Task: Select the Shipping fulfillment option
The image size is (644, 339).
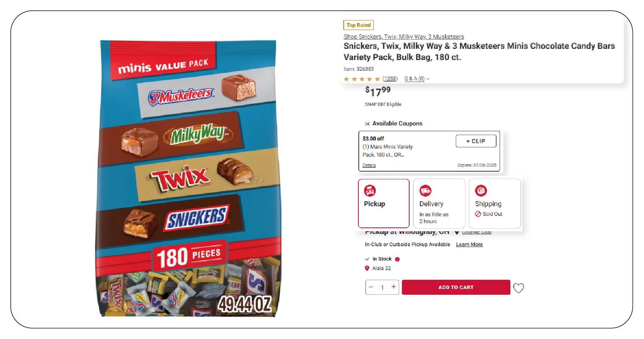Action: pyautogui.click(x=495, y=204)
